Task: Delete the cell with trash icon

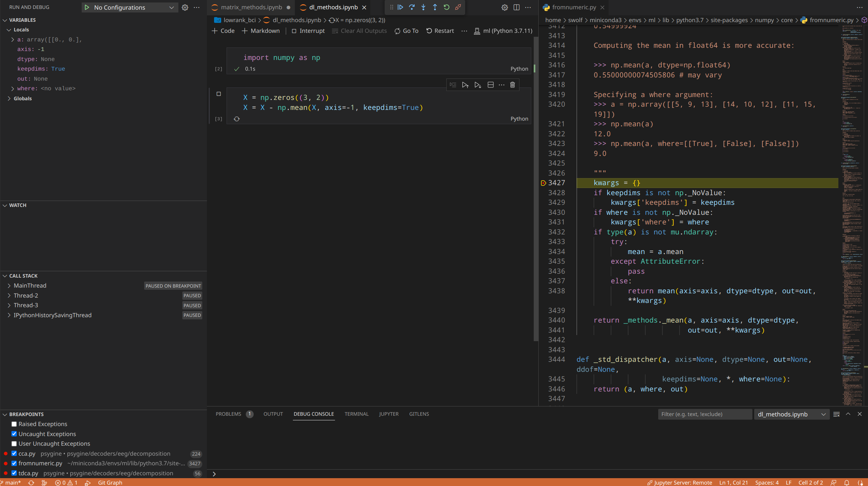Action: coord(512,85)
